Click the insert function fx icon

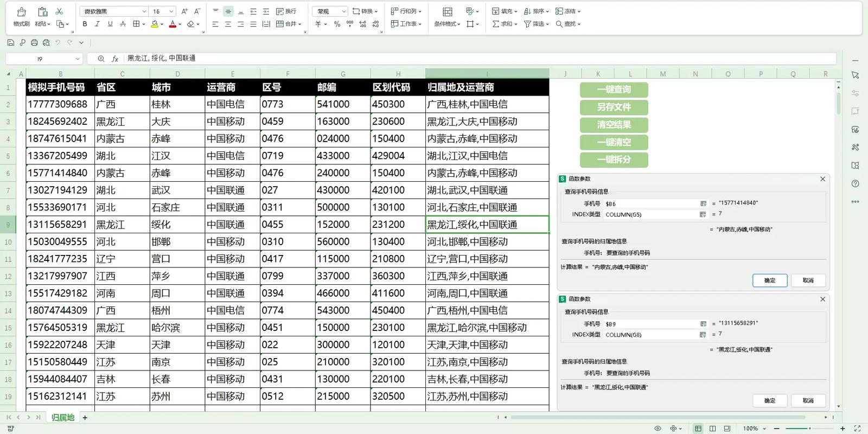[x=115, y=59]
